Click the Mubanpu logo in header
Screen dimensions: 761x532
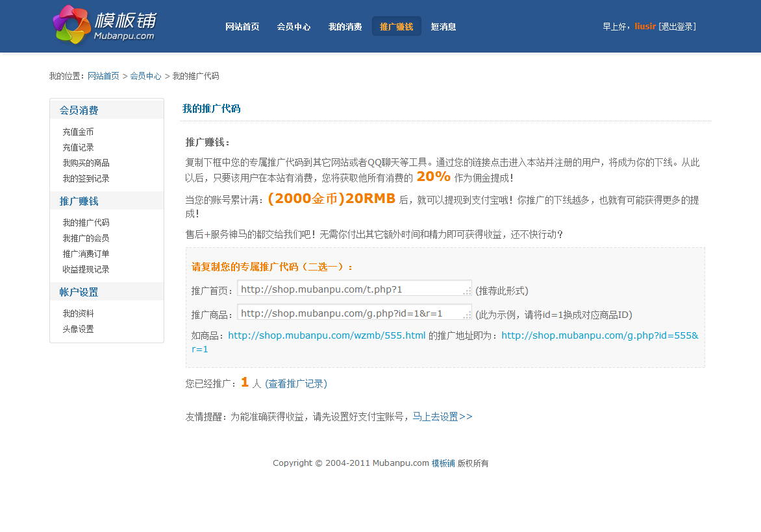click(104, 25)
